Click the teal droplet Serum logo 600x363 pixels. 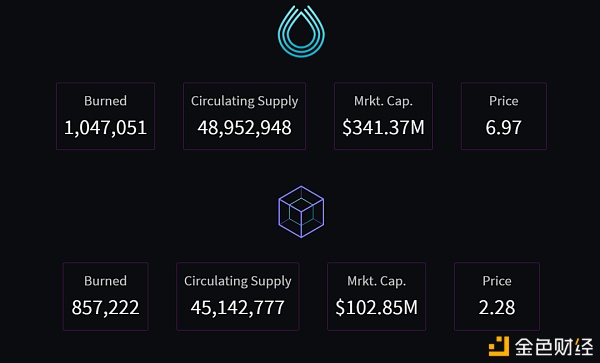[x=301, y=31]
